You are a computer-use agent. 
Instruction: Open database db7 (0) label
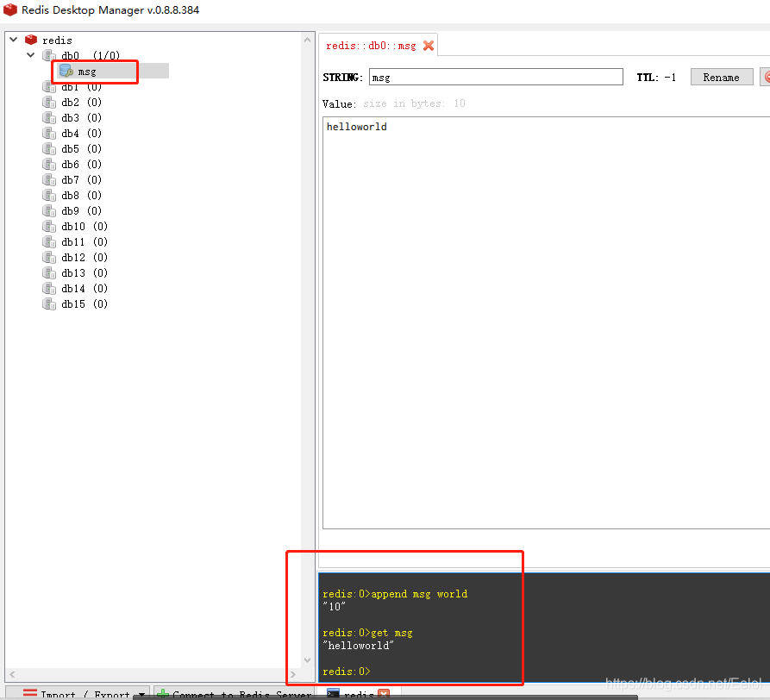pos(82,180)
